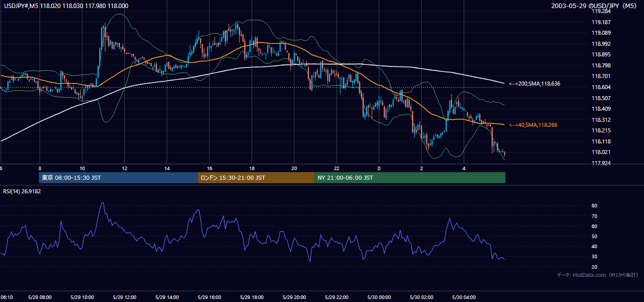
Task: Click hour label 14 on the price chart axis
Action: point(167,169)
